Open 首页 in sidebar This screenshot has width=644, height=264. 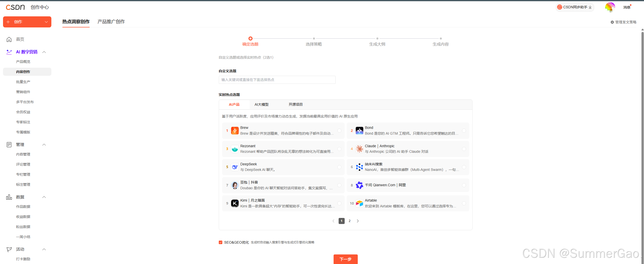(20, 39)
